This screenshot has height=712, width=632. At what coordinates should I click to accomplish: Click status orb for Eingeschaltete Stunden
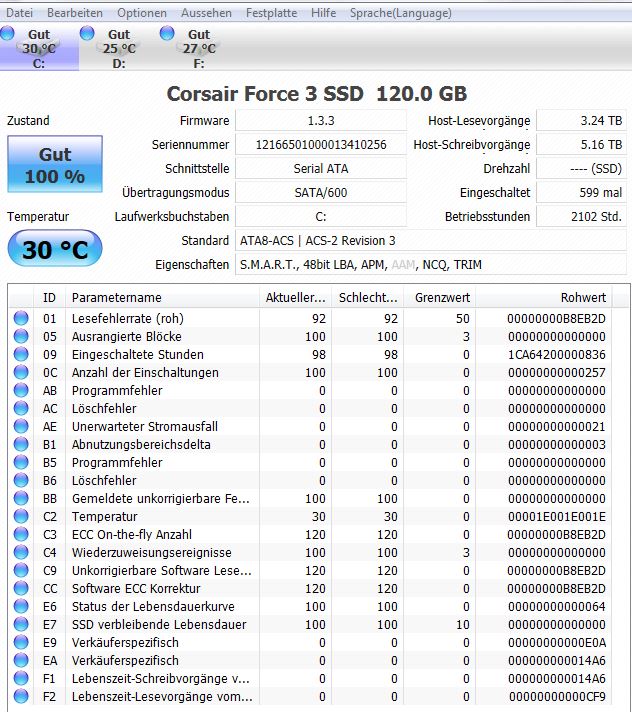pos(21,354)
